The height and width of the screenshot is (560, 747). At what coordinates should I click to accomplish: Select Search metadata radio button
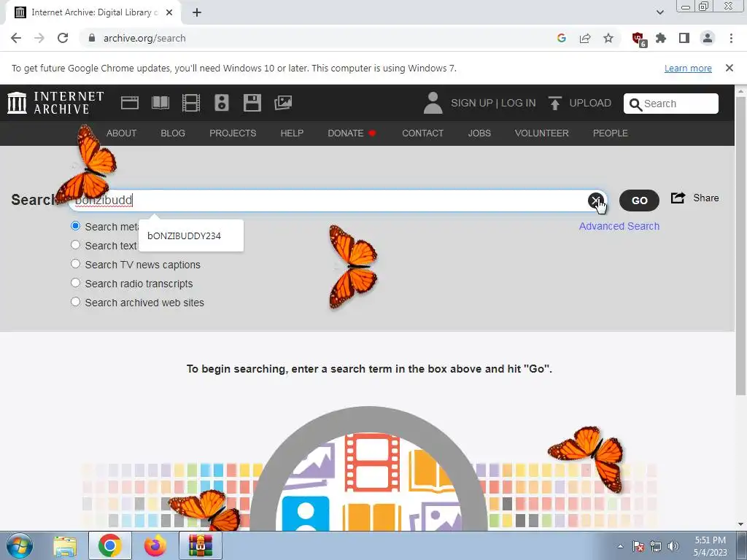click(75, 226)
